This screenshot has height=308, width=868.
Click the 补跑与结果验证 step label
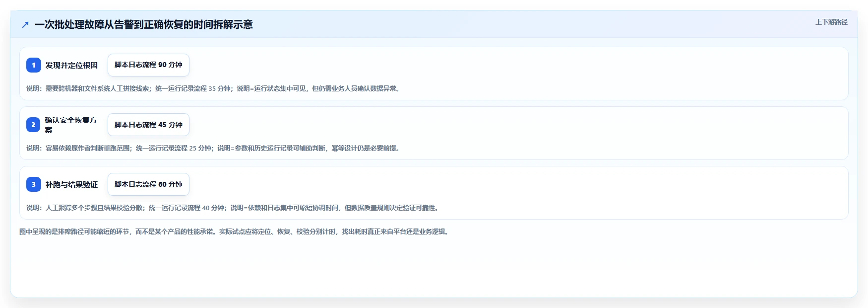coord(71,184)
